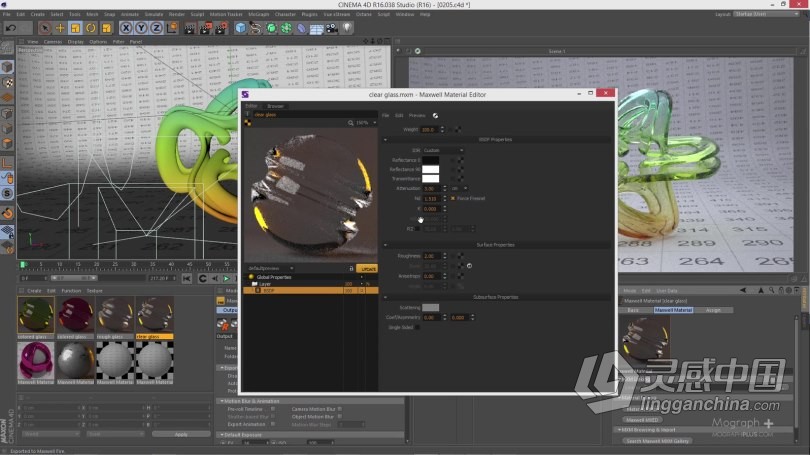
Task: Select the Move tool cross icon
Action: pyautogui.click(x=60, y=28)
